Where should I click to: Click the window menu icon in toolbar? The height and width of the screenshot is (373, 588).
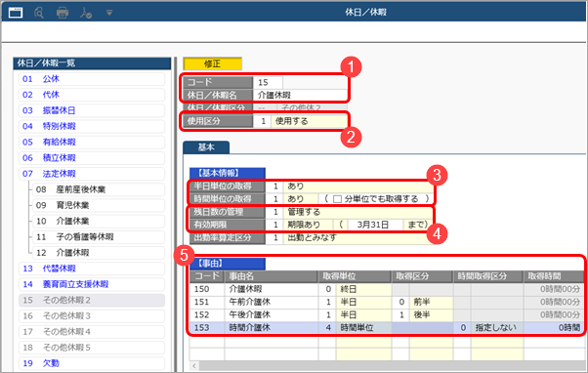16,13
